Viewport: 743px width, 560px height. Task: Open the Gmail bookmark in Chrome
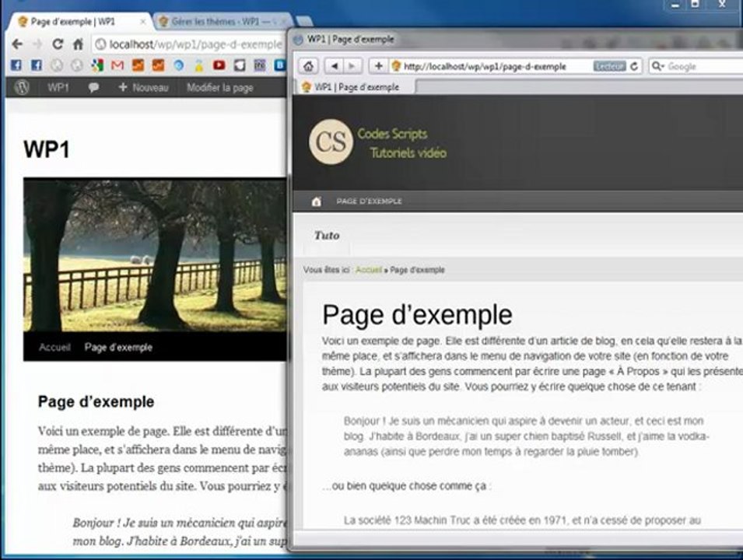(x=117, y=65)
